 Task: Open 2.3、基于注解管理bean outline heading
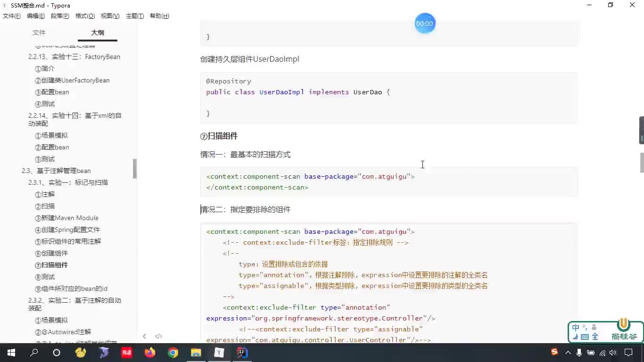56,171
